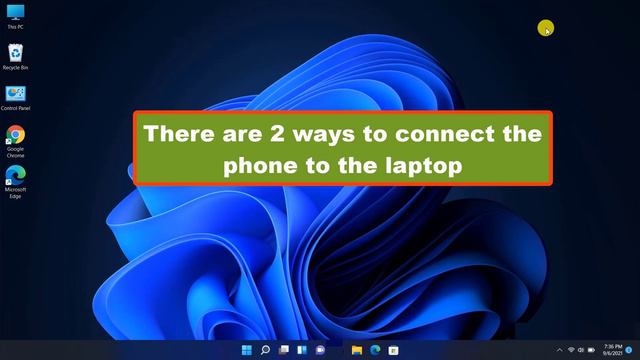This screenshot has height=360, width=640.
Task: Show hidden system tray icons
Action: (x=560, y=350)
